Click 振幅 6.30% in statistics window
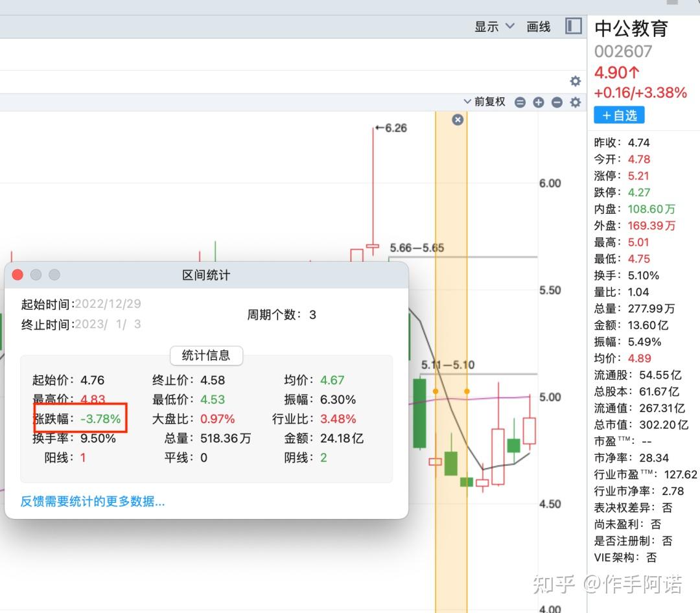The height and width of the screenshot is (613, 700). click(338, 400)
